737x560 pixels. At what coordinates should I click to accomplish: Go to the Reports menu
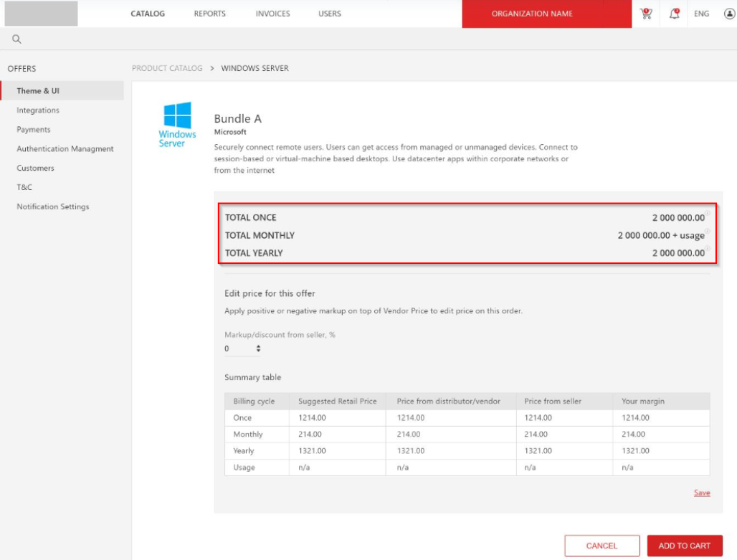click(209, 14)
